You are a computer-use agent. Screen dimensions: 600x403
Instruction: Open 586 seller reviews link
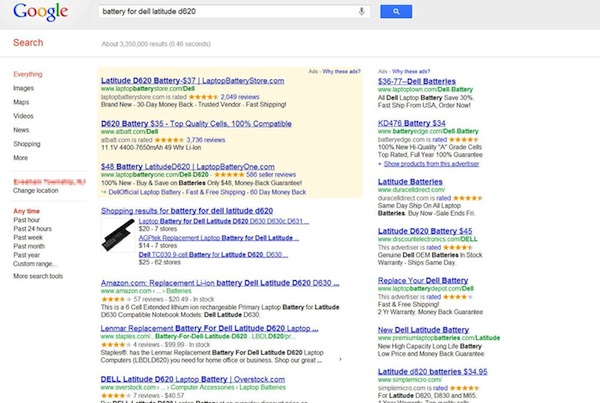tap(271, 175)
